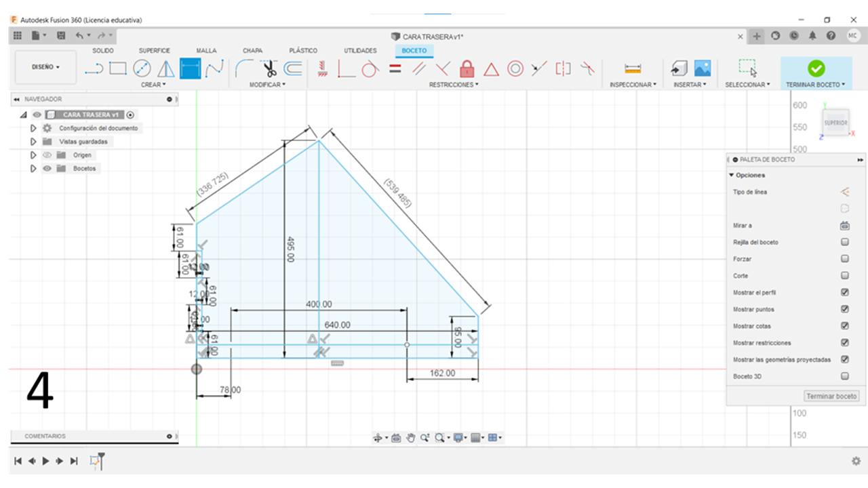Click the Insert Image icon
The width and height of the screenshot is (868, 488).
702,68
